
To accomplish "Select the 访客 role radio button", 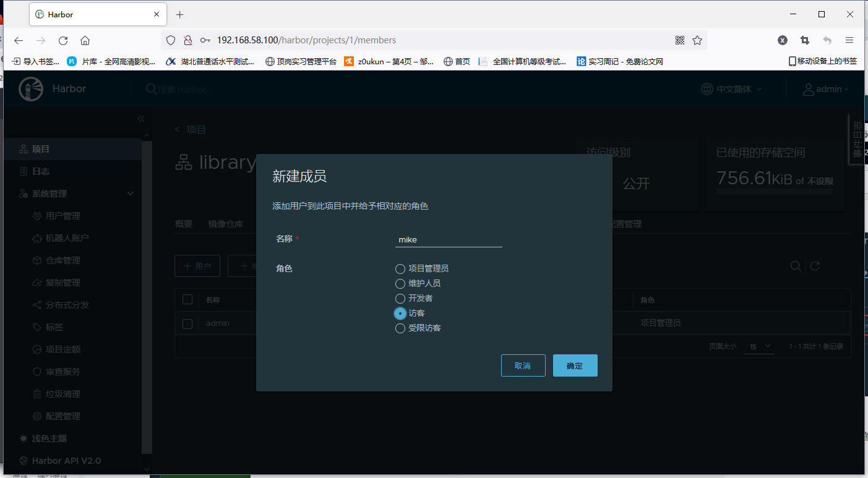I will tap(400, 313).
